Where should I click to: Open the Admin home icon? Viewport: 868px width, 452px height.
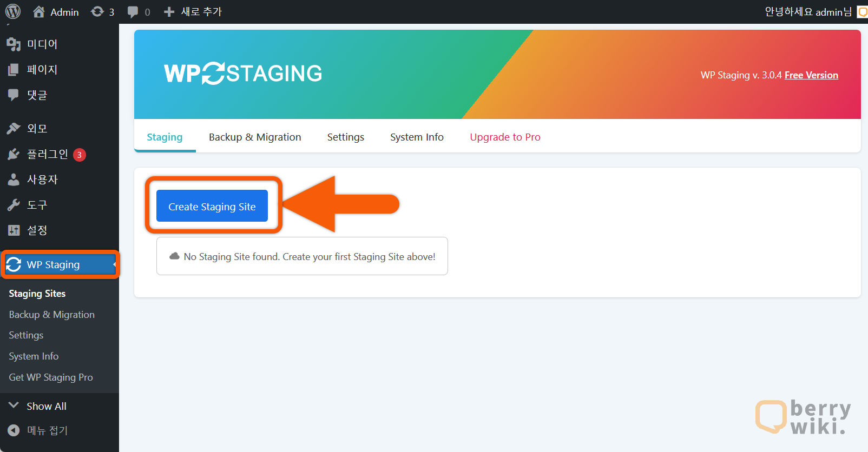[x=39, y=11]
